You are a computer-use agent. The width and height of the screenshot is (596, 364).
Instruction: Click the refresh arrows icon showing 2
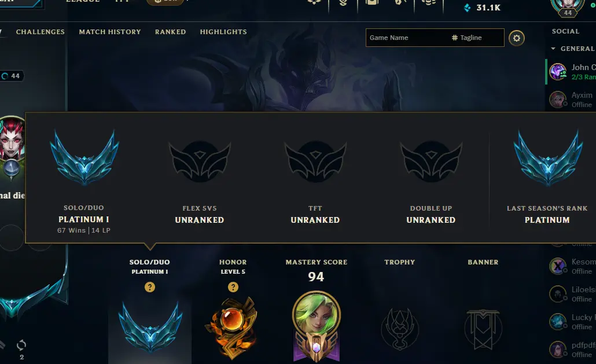click(x=21, y=345)
